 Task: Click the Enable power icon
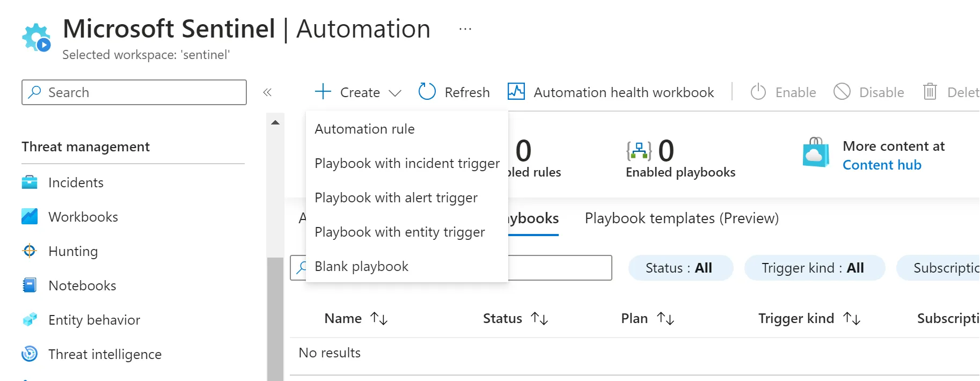coord(758,92)
